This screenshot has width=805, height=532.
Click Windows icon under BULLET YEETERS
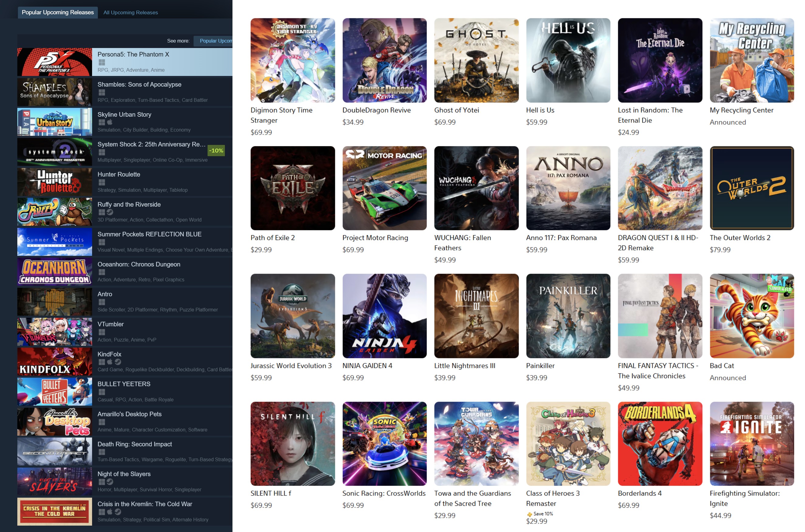(102, 392)
